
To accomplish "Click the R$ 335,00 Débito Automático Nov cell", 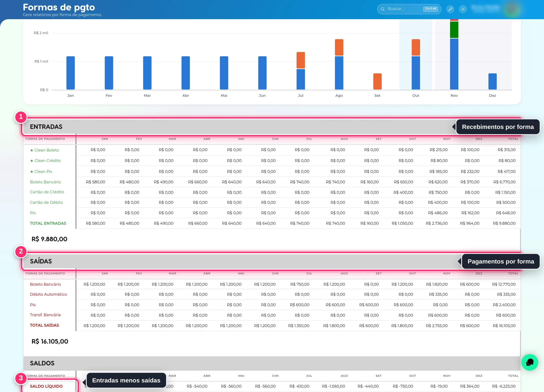I will coord(438,294).
